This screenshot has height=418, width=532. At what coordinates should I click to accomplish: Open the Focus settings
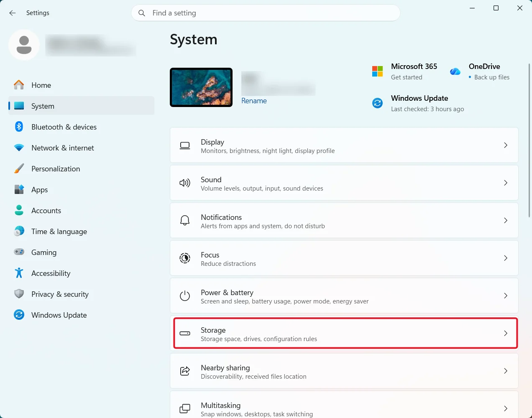click(x=344, y=258)
